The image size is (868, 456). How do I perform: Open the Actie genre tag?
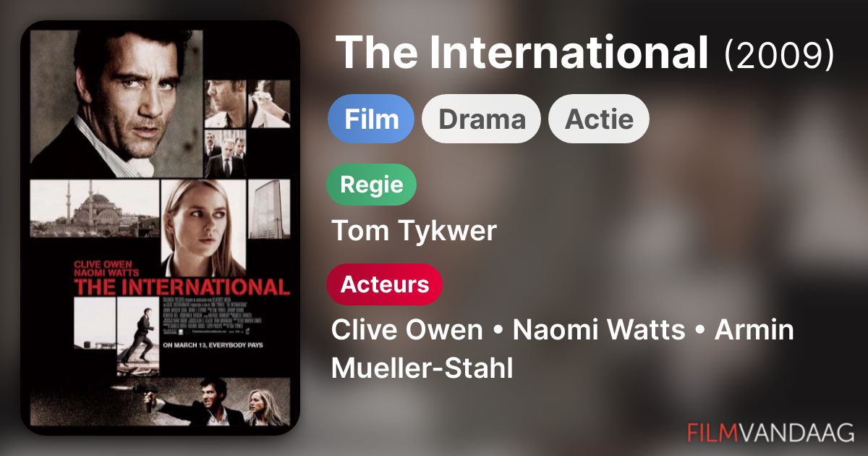pos(599,119)
